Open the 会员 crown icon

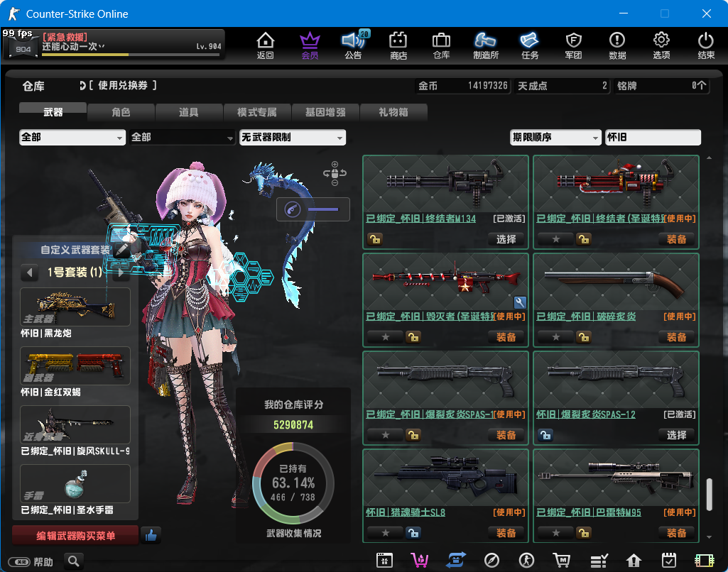310,45
